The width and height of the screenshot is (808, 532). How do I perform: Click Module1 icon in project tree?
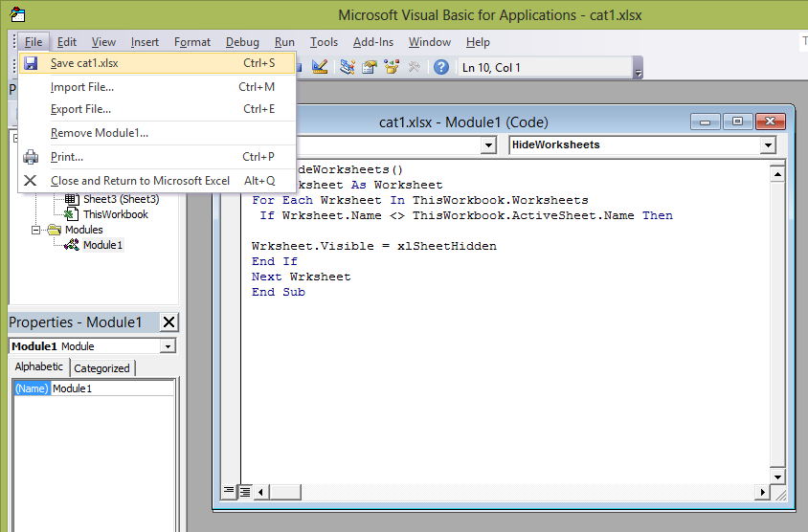[72, 245]
